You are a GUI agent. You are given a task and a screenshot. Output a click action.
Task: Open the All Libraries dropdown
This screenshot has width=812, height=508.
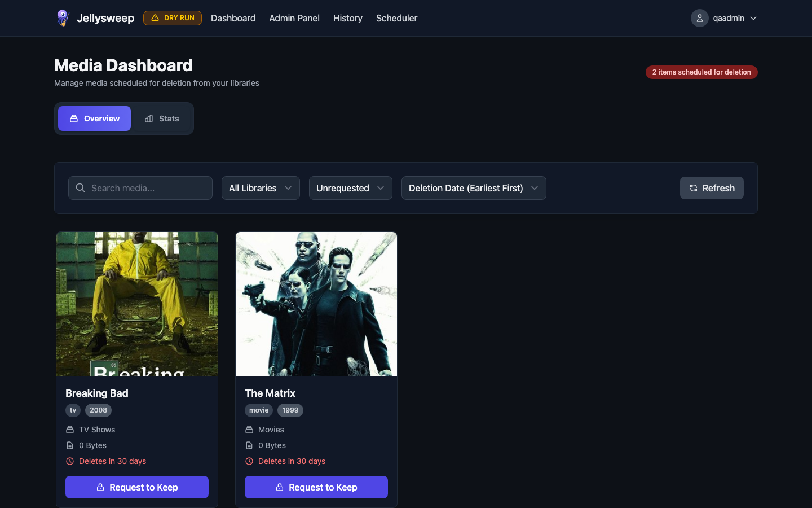click(x=261, y=188)
